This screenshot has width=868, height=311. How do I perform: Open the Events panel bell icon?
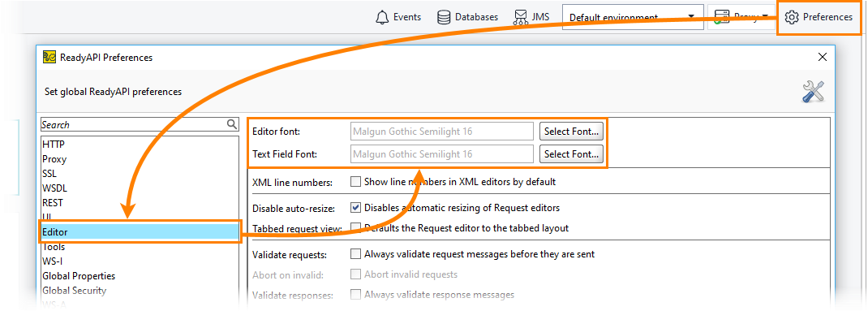382,17
